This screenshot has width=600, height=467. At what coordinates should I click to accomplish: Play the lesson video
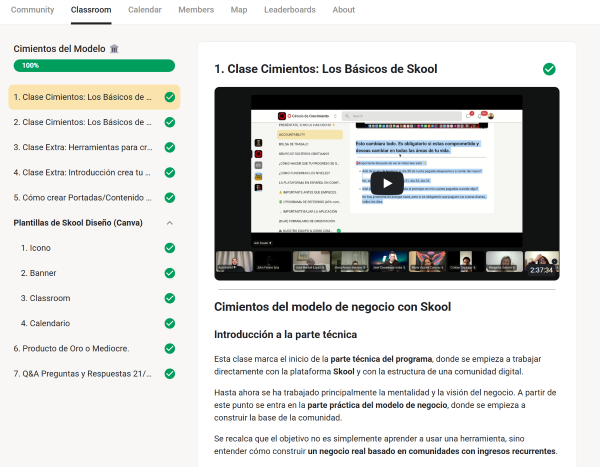387,183
